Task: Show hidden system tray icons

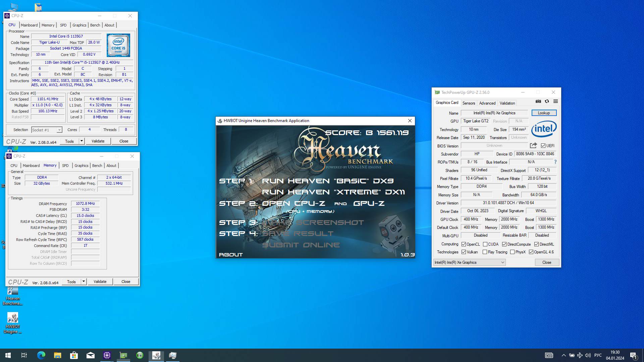Action: point(563,355)
